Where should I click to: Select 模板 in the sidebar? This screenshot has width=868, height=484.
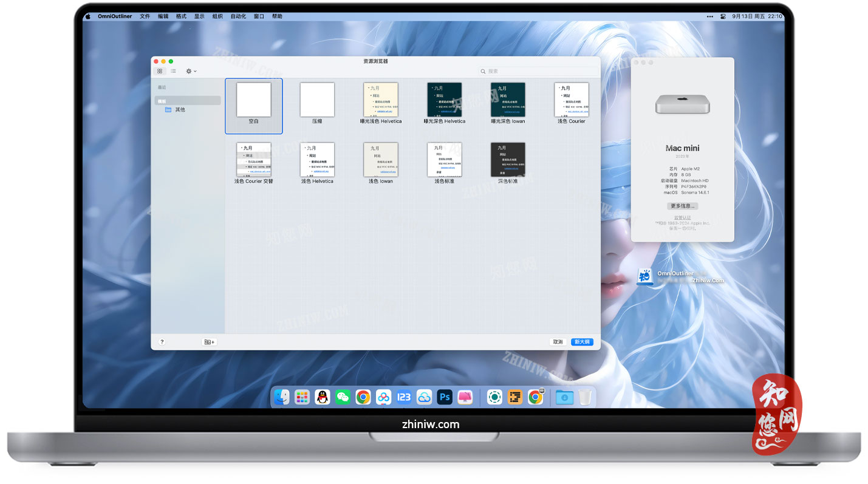coord(187,101)
